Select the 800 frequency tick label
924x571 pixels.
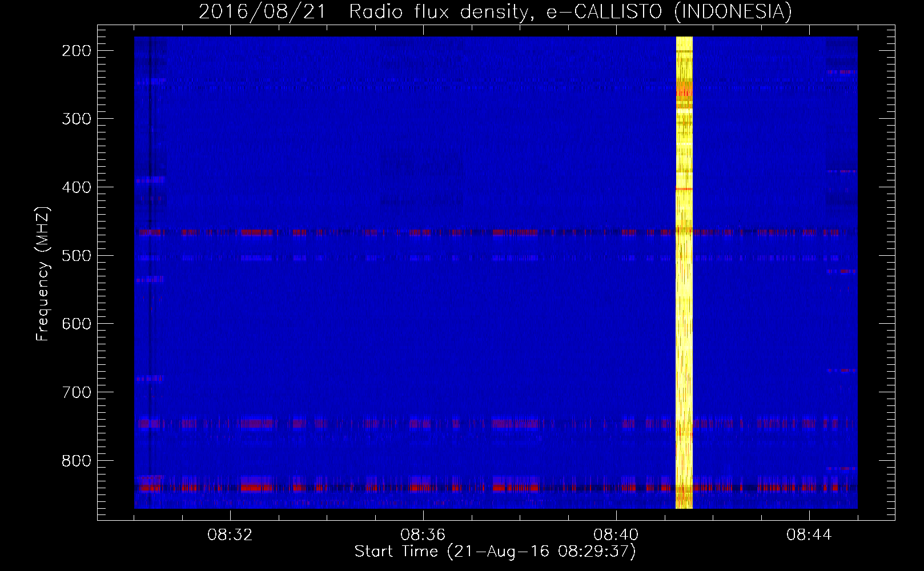coord(77,461)
